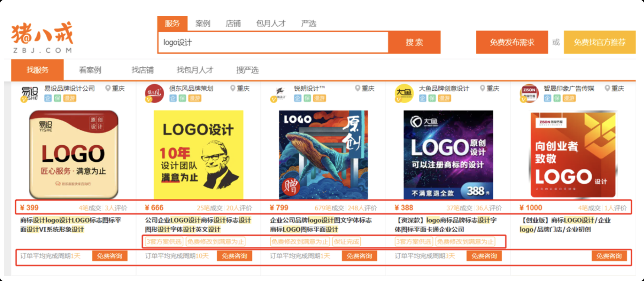Select the 店铺 search tab
Viewport: 644px width, 281px height.
point(233,23)
